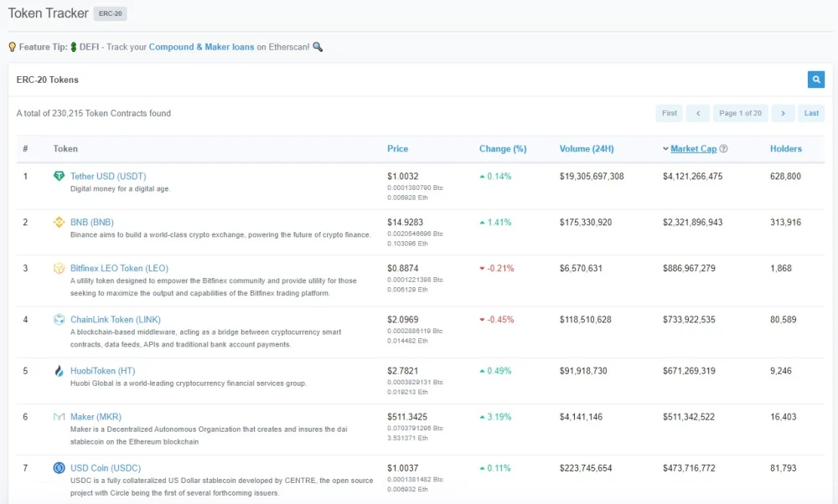Click the HuobiToken flame logo

coord(59,371)
